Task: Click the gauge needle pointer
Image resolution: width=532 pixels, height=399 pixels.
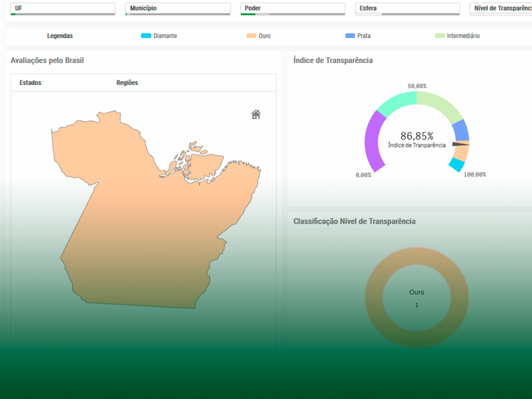Action: (x=460, y=144)
